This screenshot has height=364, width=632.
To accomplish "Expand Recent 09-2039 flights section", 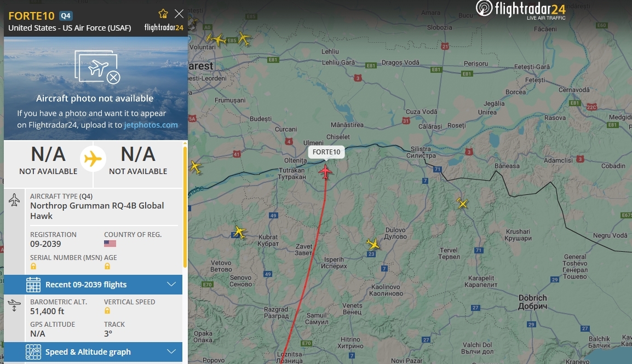I will point(93,284).
